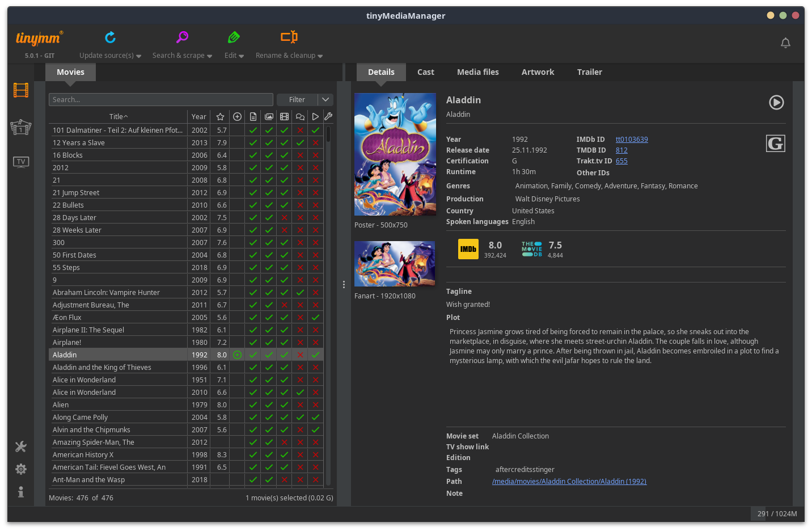Screen dimensions: 812x531
Task: Click the movie search input field
Action: (160, 100)
